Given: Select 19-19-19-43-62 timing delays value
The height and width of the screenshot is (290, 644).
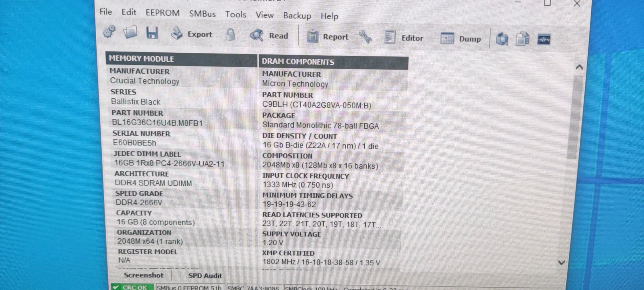Looking at the screenshot, I should pyautogui.click(x=289, y=204).
